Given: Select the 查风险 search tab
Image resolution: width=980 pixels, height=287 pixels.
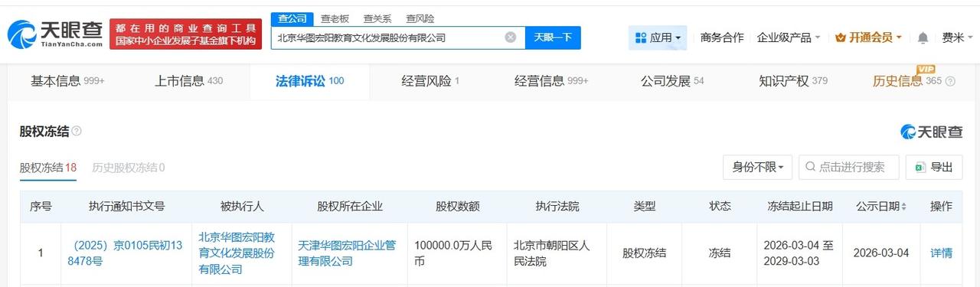Looking at the screenshot, I should [420, 18].
